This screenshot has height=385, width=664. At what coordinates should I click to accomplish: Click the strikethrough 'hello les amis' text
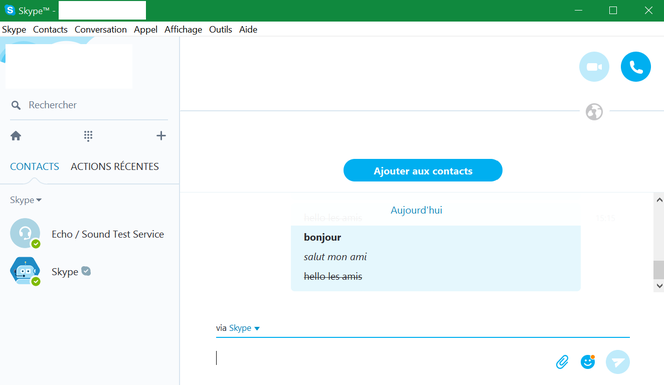pos(333,277)
